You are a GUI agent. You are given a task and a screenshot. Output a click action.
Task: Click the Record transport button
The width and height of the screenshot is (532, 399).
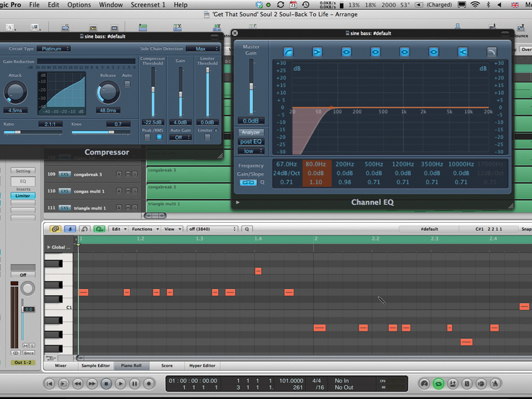pyautogui.click(x=148, y=384)
